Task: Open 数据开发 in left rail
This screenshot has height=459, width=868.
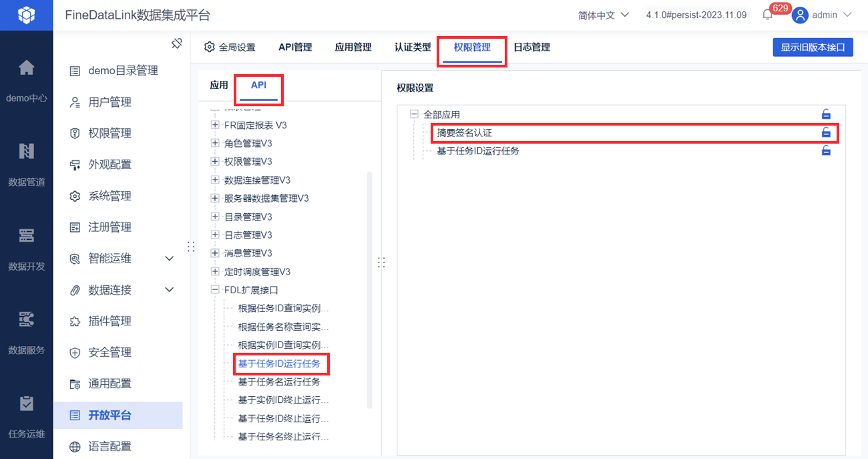Action: 26,236
